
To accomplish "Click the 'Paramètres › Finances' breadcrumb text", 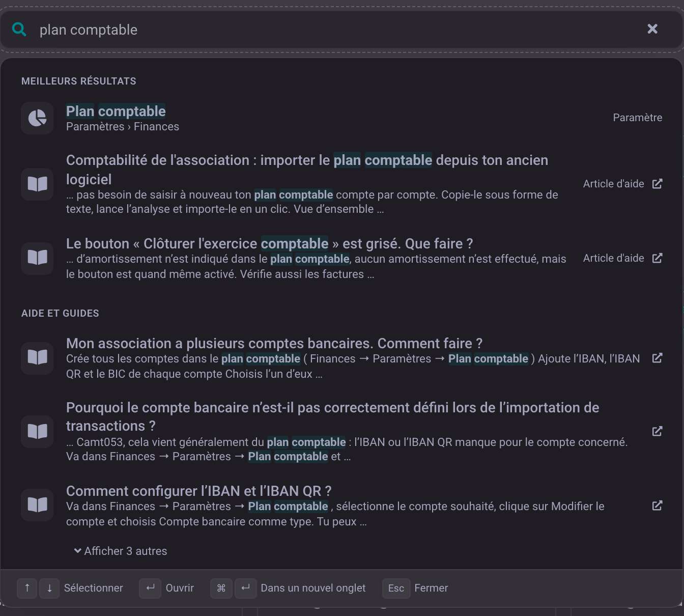I will [x=123, y=127].
